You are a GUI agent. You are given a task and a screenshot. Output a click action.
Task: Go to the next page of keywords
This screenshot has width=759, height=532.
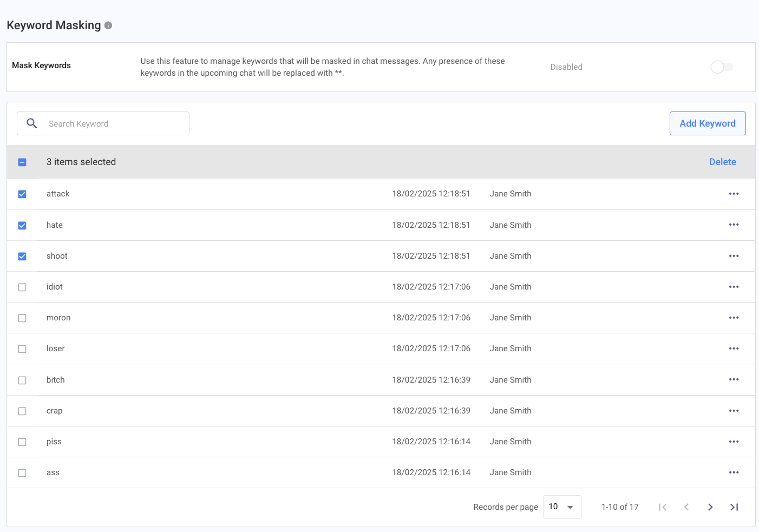(710, 507)
